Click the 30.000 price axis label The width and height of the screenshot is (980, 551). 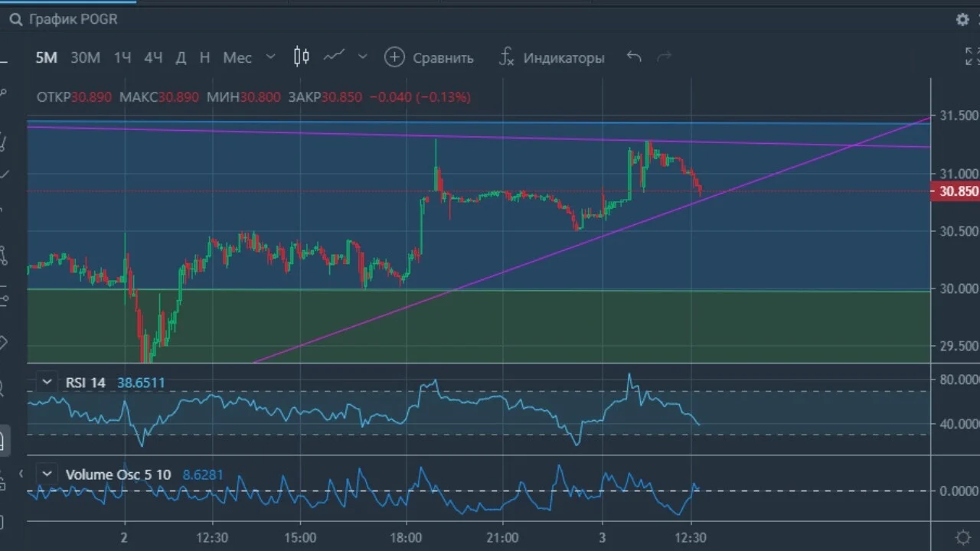[x=959, y=289]
